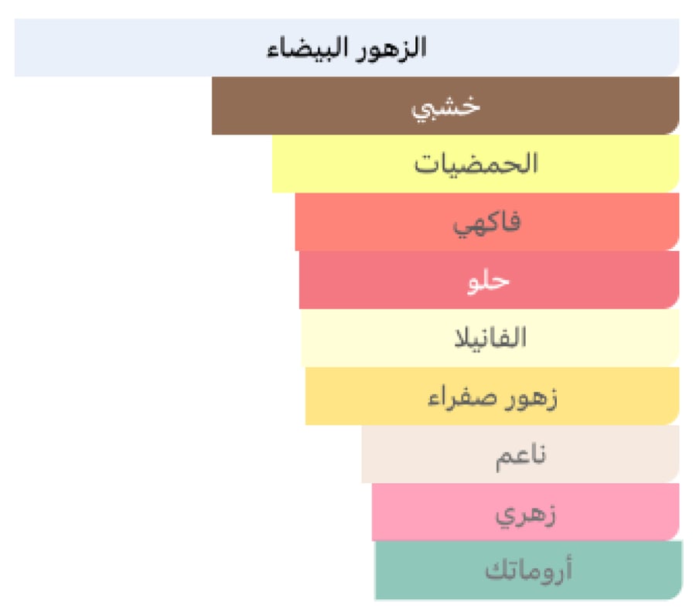This screenshot has height=616, width=696.
Task: Click the pale cream vanilla-colored bar
Action: coord(490,338)
